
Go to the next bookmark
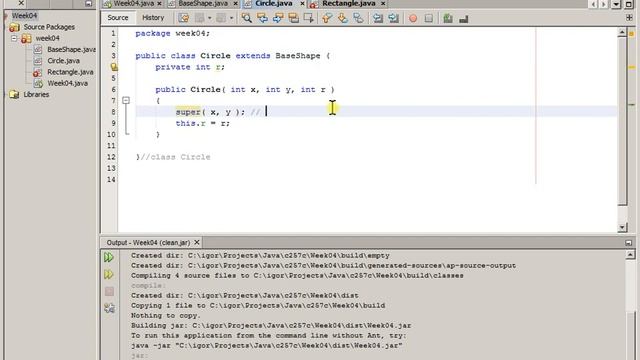342,18
